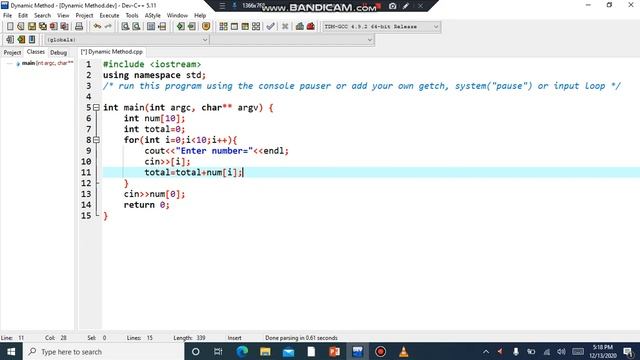Click line number 9 in the gutter
Screen dimensions: 640x360
(x=88, y=151)
